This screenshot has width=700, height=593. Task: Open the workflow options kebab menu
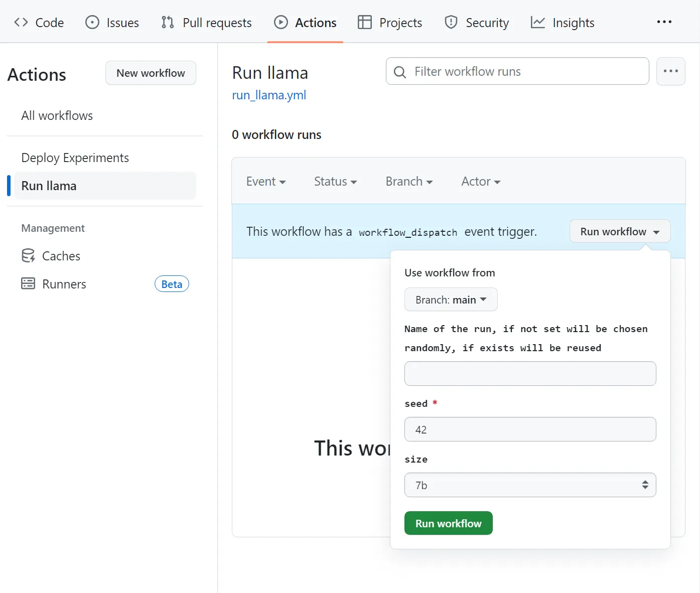point(671,71)
